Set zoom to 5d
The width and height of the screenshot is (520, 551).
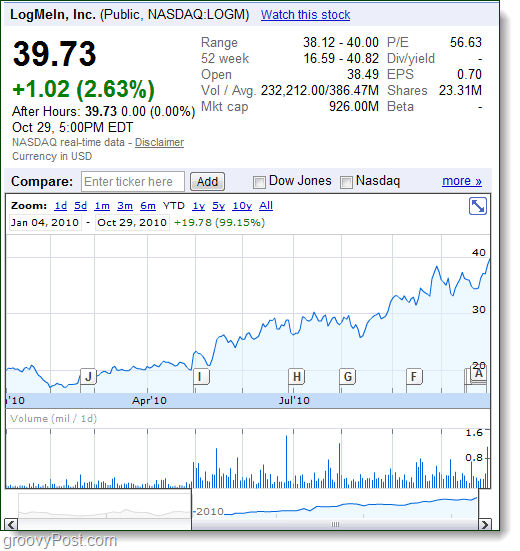click(x=80, y=206)
